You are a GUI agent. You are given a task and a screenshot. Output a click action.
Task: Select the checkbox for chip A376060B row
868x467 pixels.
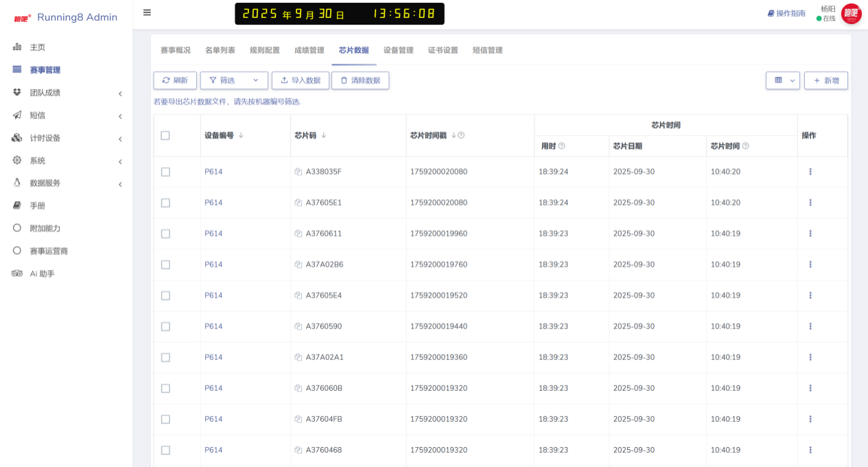click(165, 388)
